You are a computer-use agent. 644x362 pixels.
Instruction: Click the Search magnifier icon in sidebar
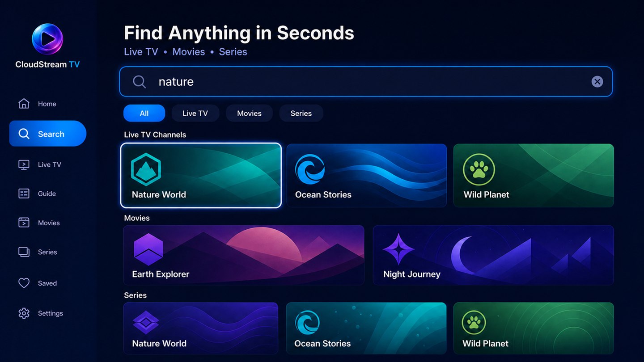click(24, 134)
